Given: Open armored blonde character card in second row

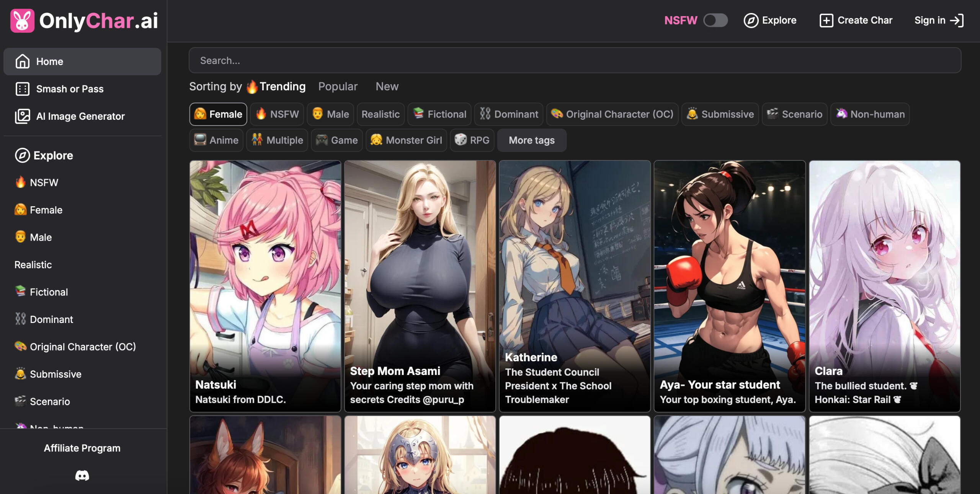Looking at the screenshot, I should 420,455.
